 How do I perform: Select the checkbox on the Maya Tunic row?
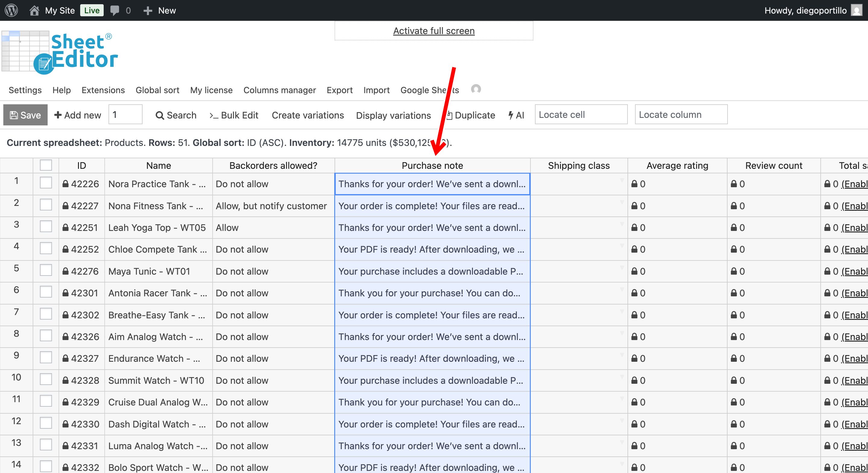[46, 271]
